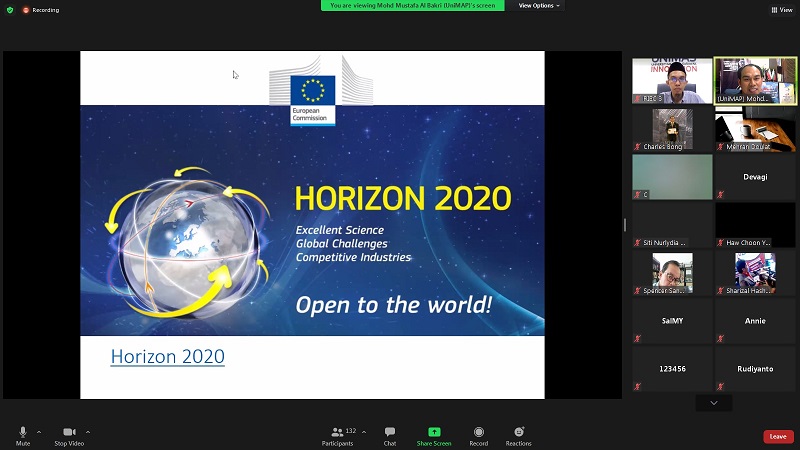Select participant C's video tile
This screenshot has height=450, width=800.
pos(672,177)
